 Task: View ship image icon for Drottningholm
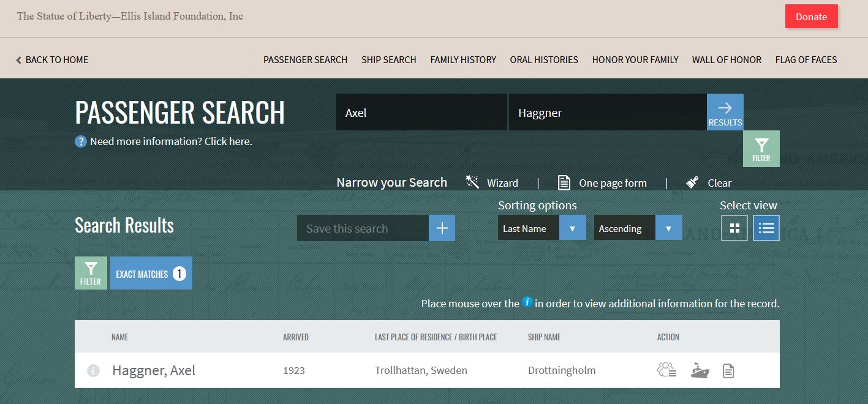tap(700, 370)
